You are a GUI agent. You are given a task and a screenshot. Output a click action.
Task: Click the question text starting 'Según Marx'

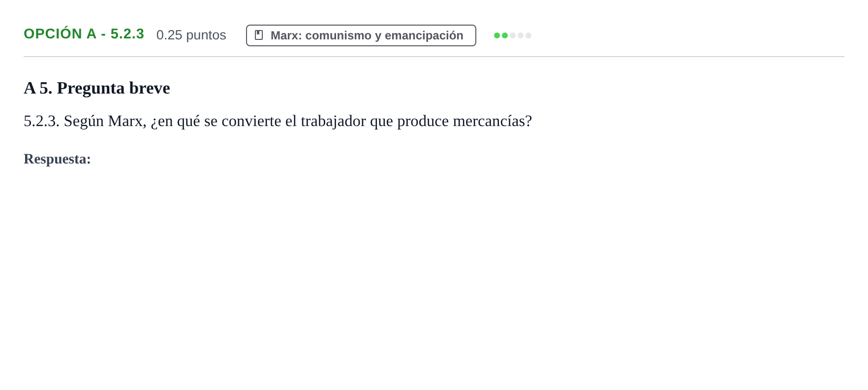pyautogui.click(x=278, y=121)
